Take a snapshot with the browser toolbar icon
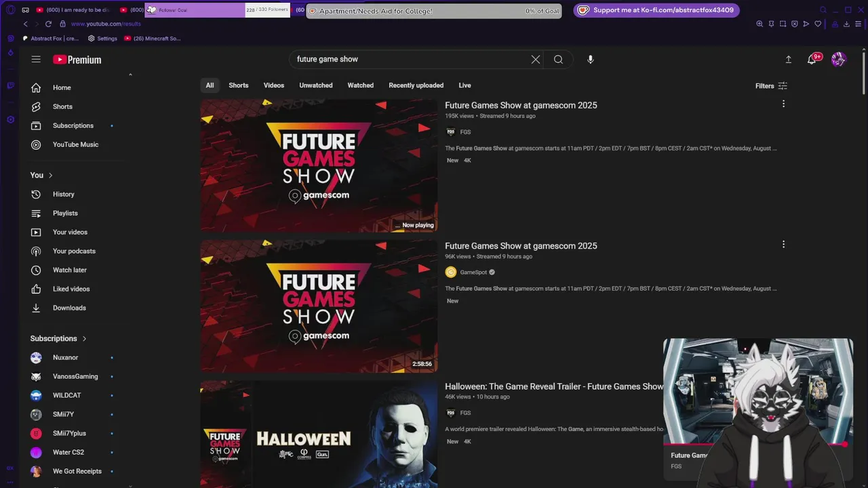 [783, 24]
